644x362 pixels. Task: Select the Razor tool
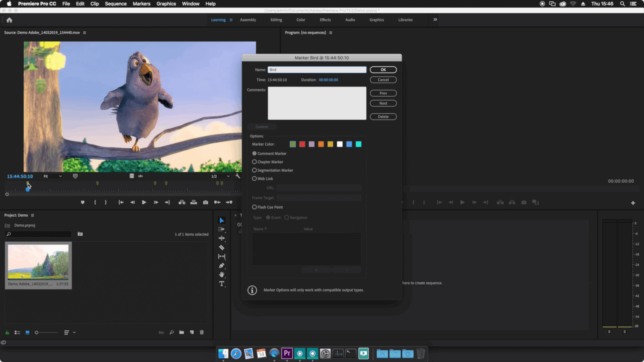[x=221, y=248]
